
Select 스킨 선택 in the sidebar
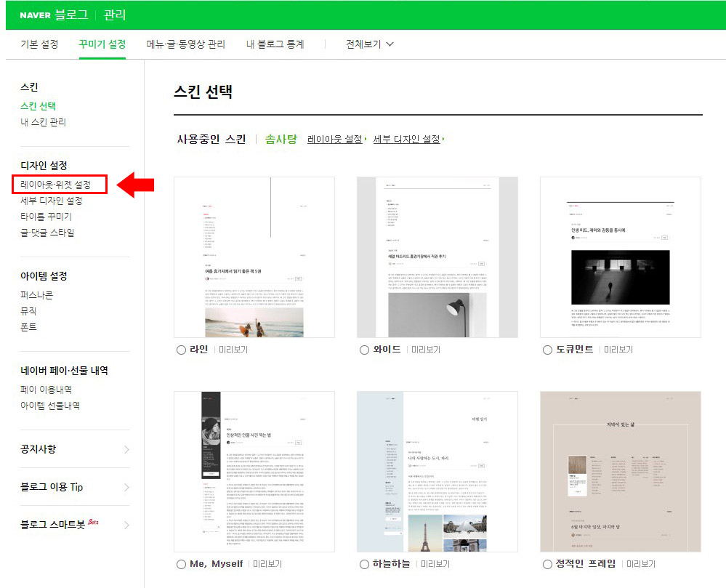point(38,106)
